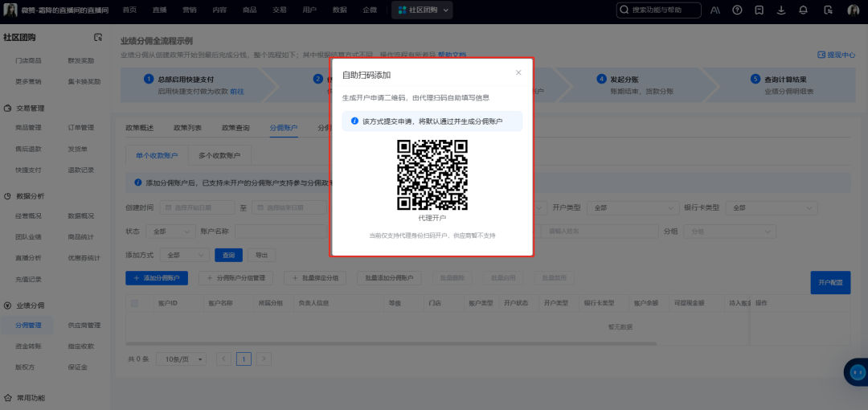Open 快捷支付 in sidebar
The image size is (868, 410).
coord(28,170)
